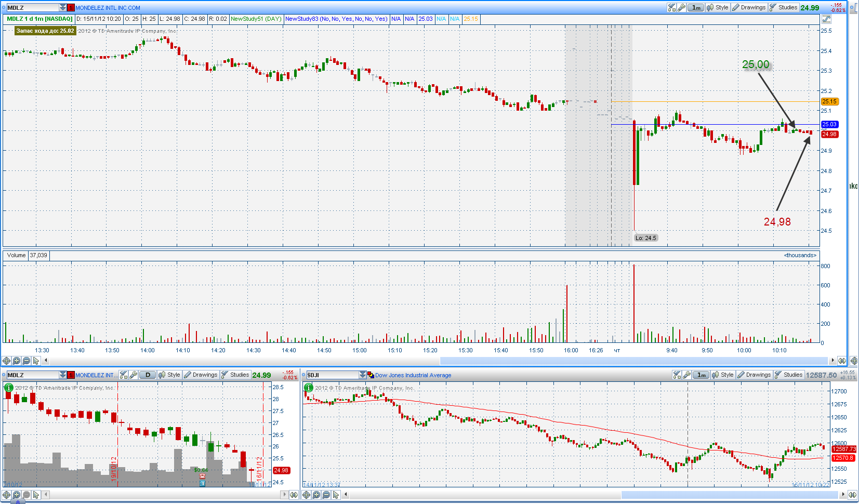
Task: Open chart settings wrench in main MDLZ chart
Action: 681,7
